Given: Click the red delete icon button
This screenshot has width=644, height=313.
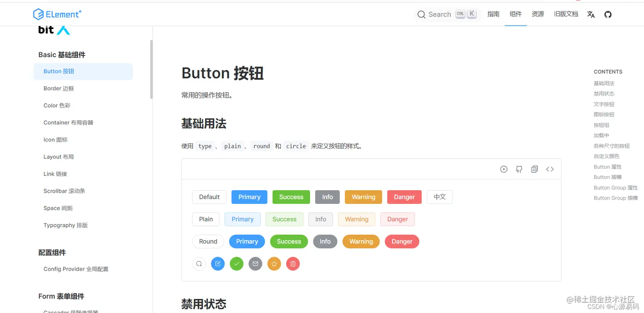Looking at the screenshot, I should point(293,264).
